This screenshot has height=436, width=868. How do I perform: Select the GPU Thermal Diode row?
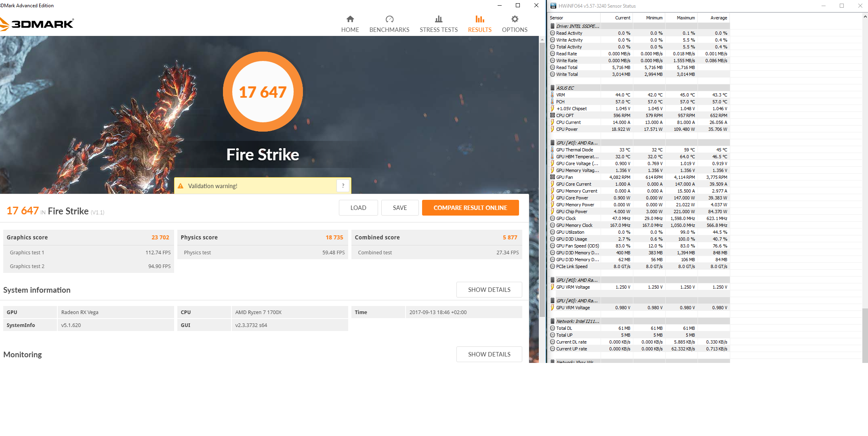(x=574, y=150)
